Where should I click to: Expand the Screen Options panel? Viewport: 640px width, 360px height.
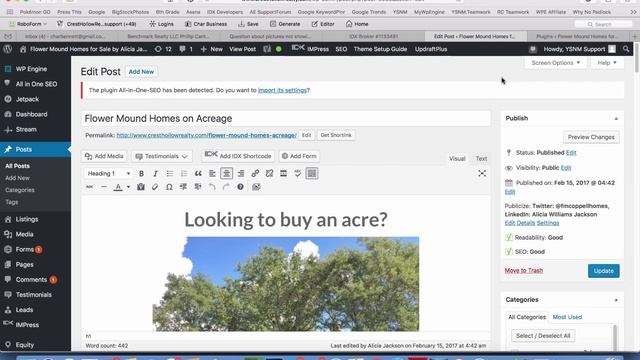[556, 63]
